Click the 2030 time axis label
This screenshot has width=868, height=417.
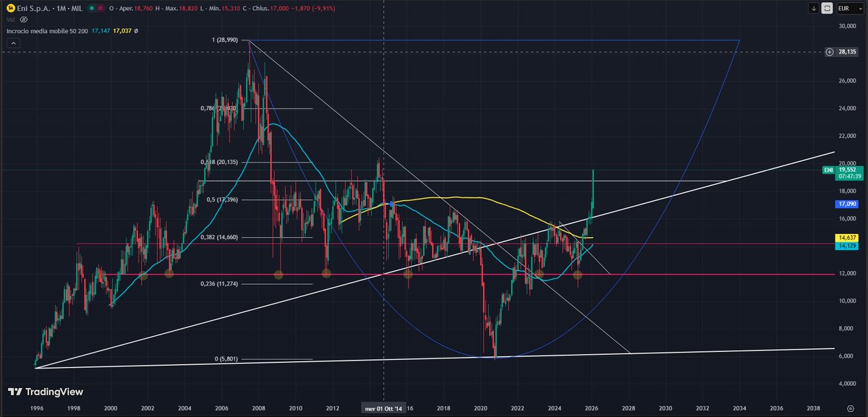[x=666, y=408]
